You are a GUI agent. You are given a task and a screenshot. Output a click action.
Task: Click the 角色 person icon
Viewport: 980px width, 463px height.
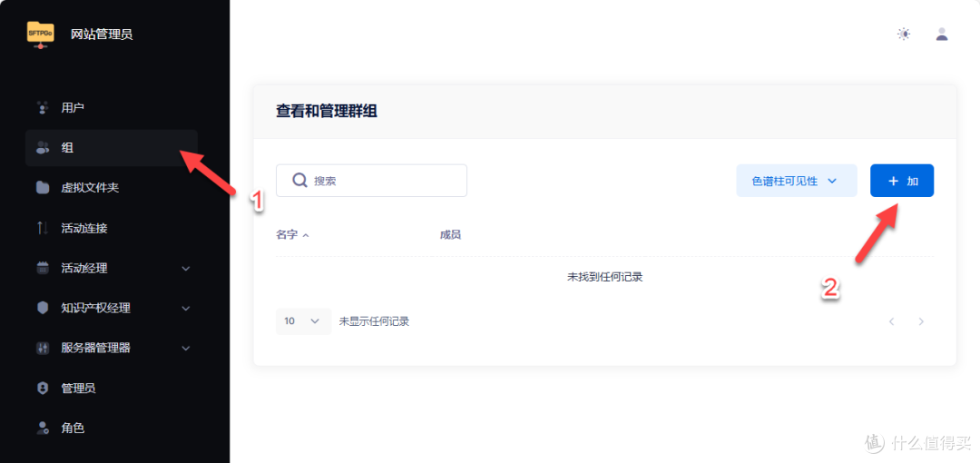pos(43,428)
